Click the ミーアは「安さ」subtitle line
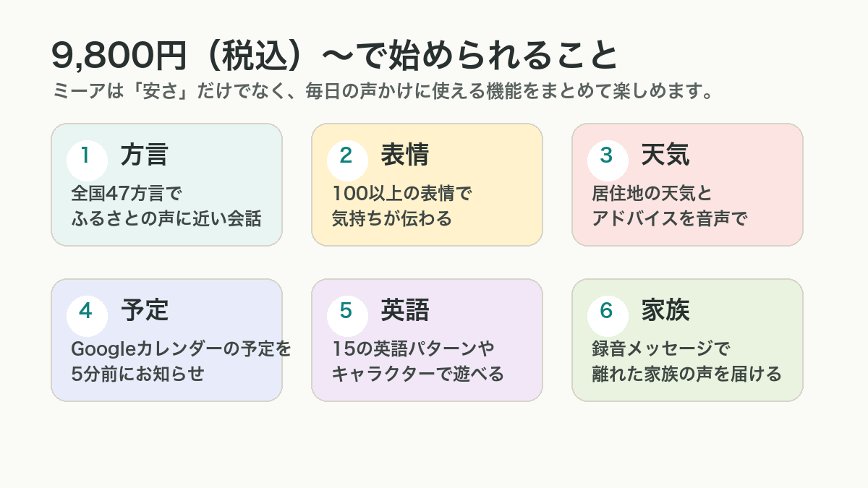Screen dimensions: 868x488 [x=384, y=93]
